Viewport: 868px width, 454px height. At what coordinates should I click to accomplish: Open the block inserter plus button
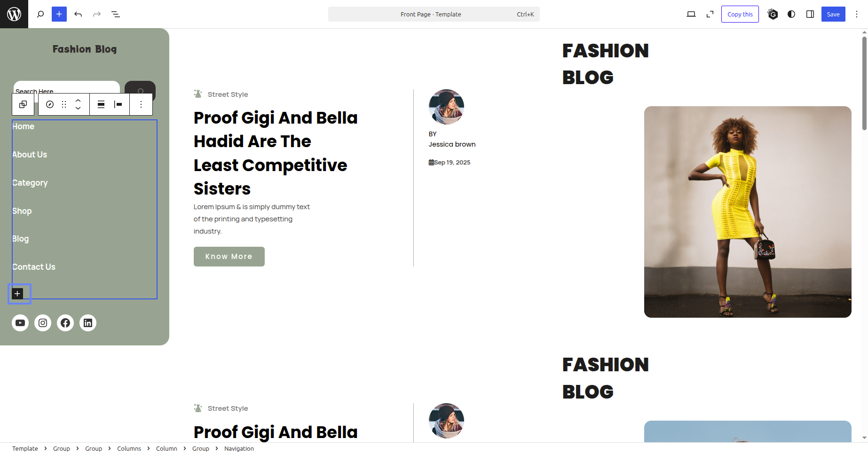(59, 14)
